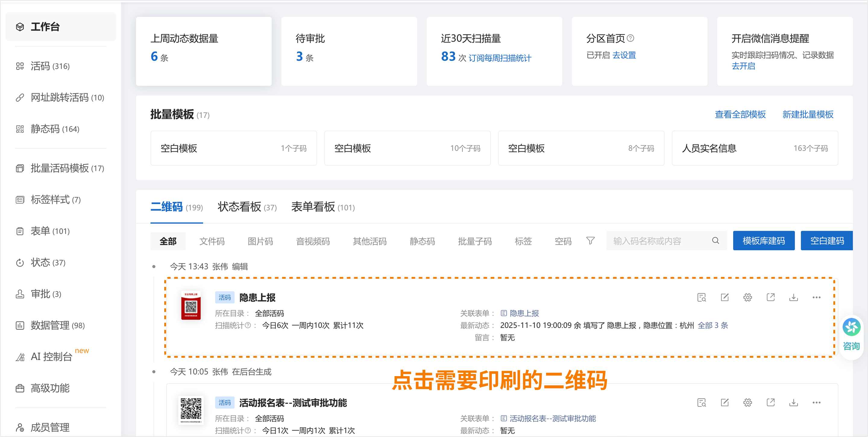Open more options ellipsis for 活动报名表

click(816, 402)
